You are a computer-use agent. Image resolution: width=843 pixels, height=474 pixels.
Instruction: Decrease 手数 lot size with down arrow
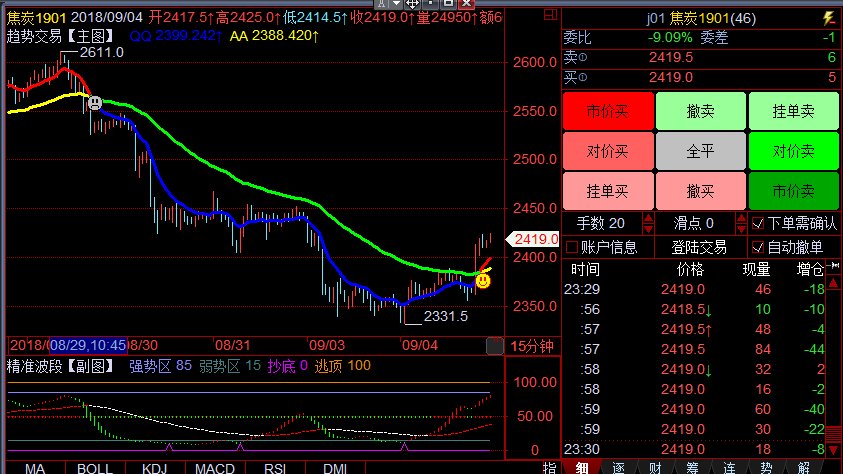648,228
